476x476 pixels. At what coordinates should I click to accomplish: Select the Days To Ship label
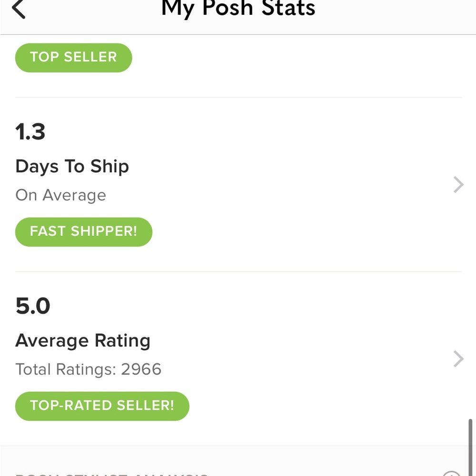click(x=72, y=167)
